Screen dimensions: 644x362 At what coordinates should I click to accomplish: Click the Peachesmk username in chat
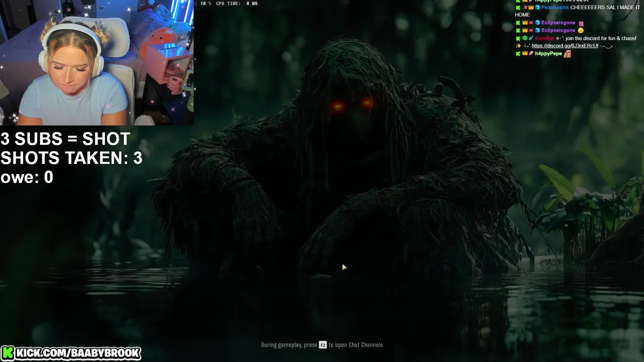(555, 8)
